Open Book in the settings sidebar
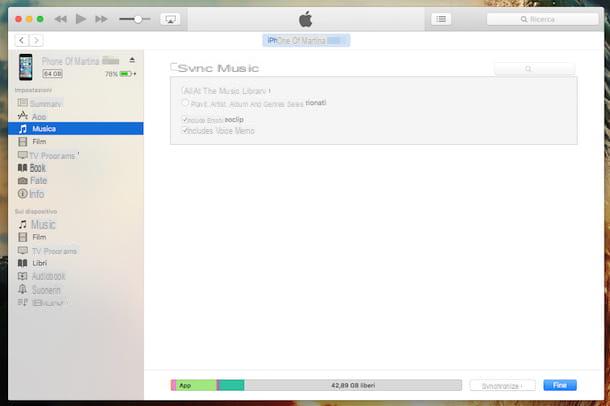The image size is (610, 406). [32, 168]
